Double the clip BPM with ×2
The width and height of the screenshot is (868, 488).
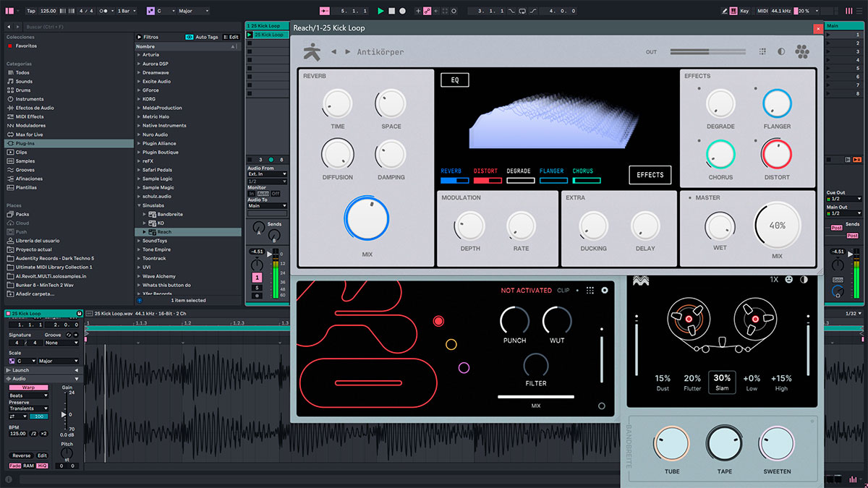44,433
